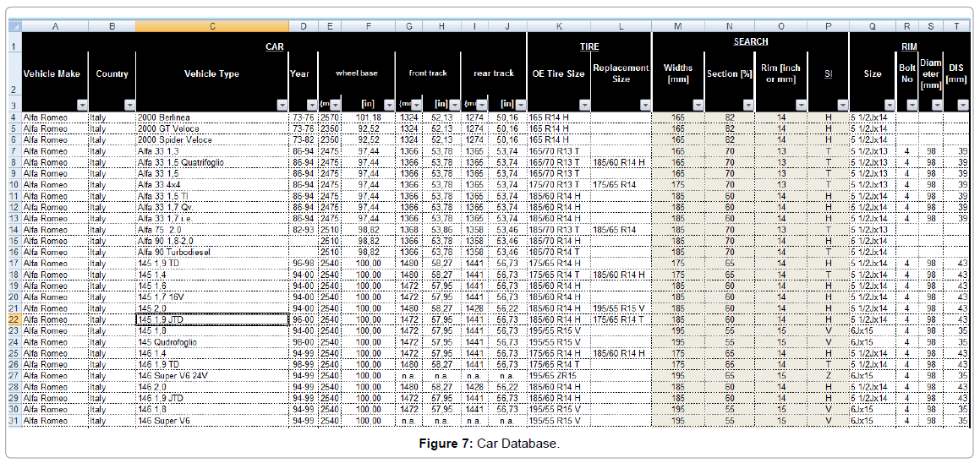The image size is (980, 463).
Task: Open the Widths [mm] filter dropdown
Action: click(x=698, y=105)
